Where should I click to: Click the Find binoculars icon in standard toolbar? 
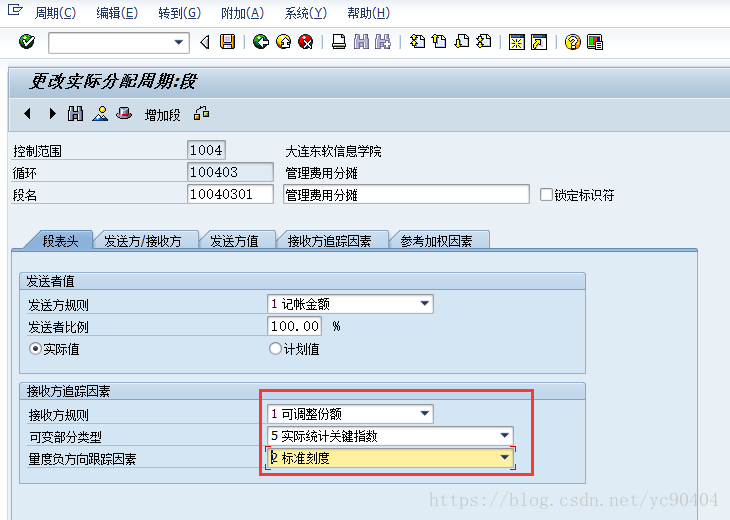361,42
